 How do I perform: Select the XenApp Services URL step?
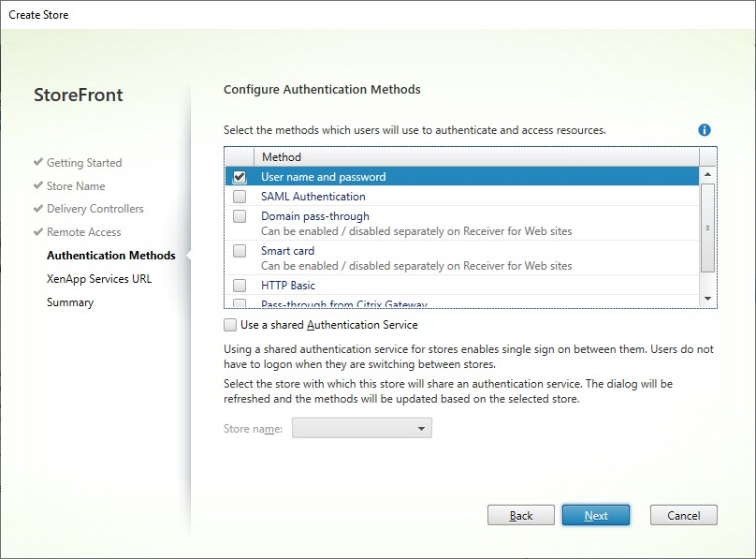point(98,279)
